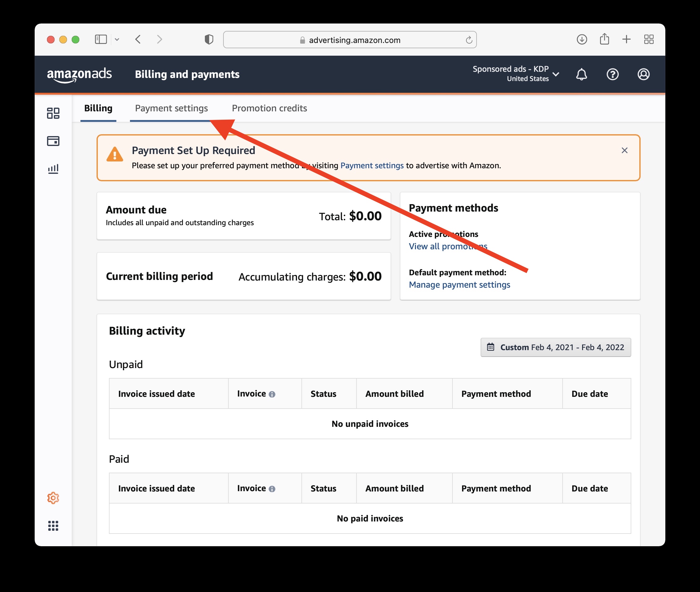The width and height of the screenshot is (700, 592).
Task: Go back in Safari
Action: pyautogui.click(x=138, y=40)
